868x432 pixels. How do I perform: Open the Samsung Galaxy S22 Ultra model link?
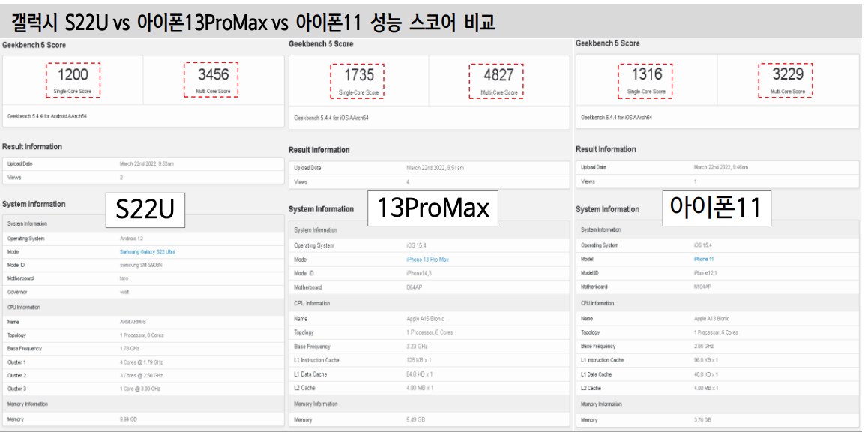(148, 251)
